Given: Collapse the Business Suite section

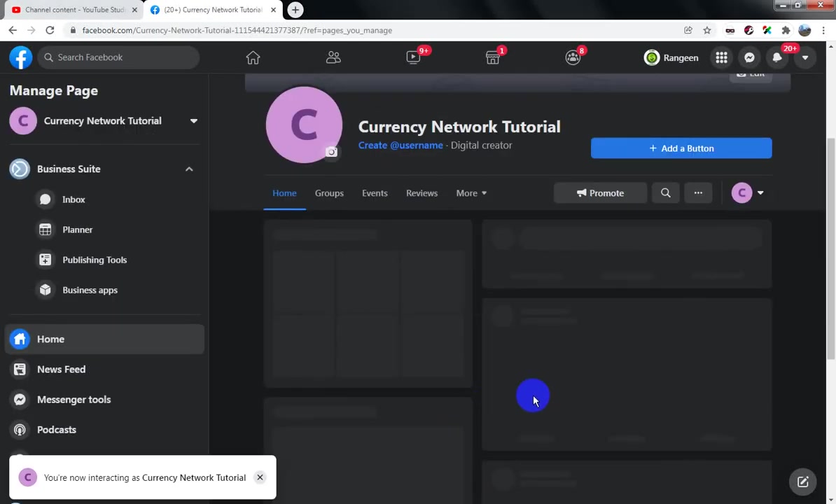Looking at the screenshot, I should [x=189, y=169].
